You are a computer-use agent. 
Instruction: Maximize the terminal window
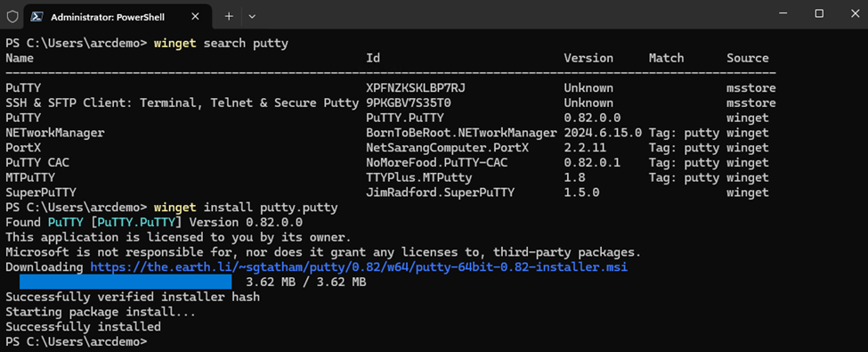pyautogui.click(x=819, y=14)
